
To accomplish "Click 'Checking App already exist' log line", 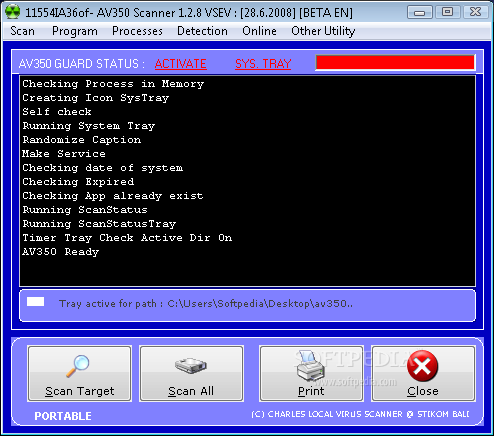I will tap(113, 196).
